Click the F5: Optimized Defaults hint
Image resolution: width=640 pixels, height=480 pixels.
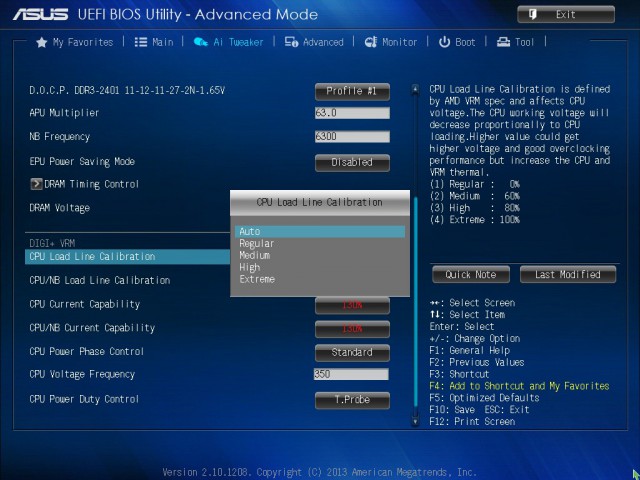pos(484,398)
